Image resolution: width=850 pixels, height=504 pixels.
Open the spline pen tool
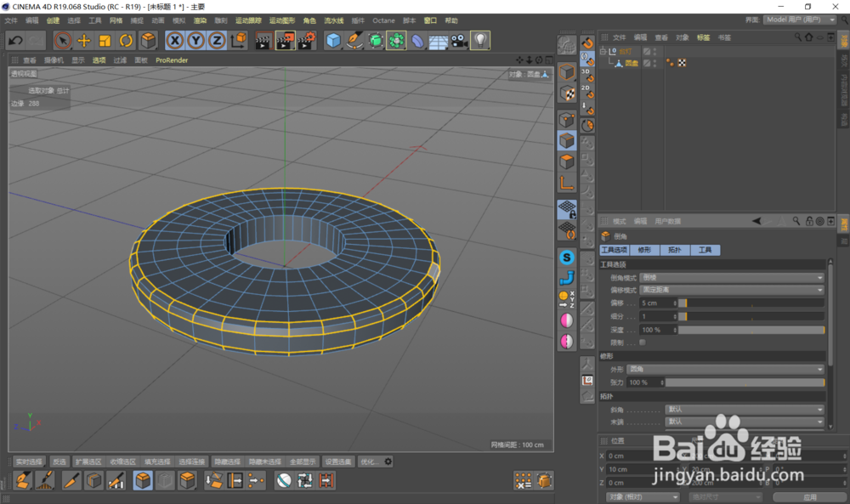(x=354, y=41)
